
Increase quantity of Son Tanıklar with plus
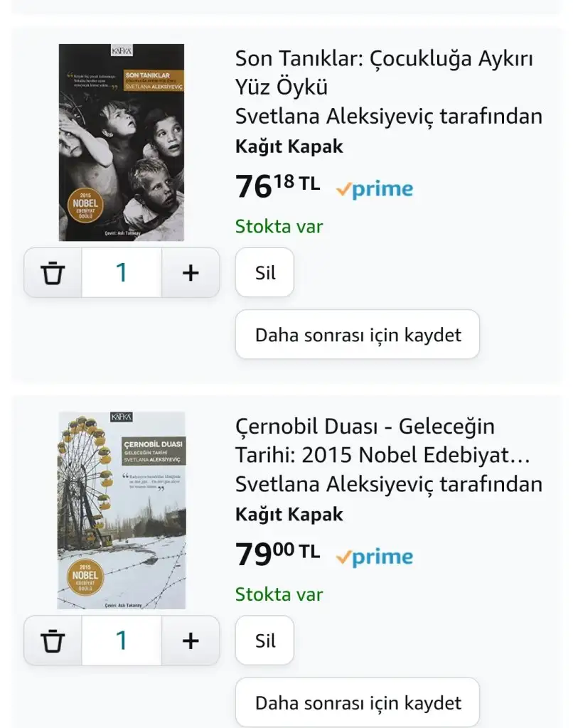point(191,272)
